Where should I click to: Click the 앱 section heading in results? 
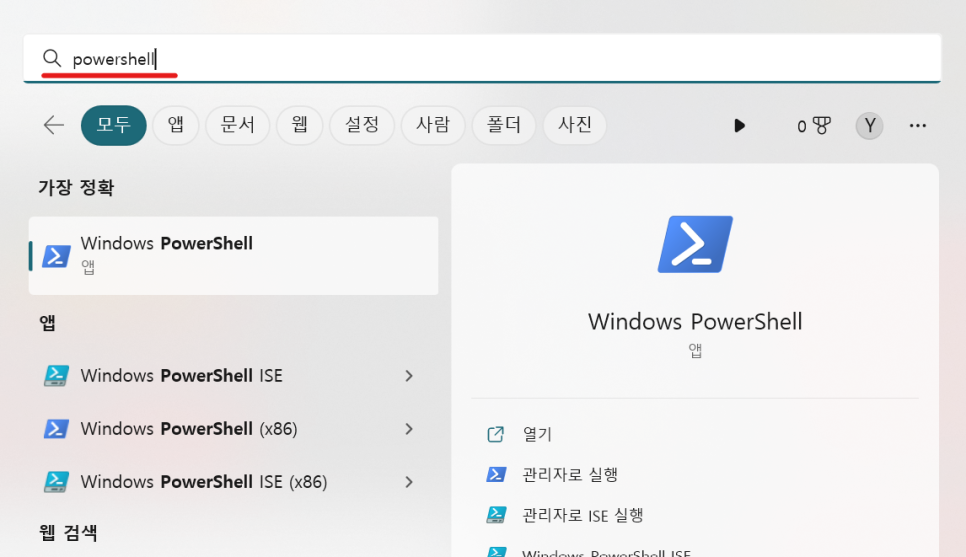click(47, 322)
